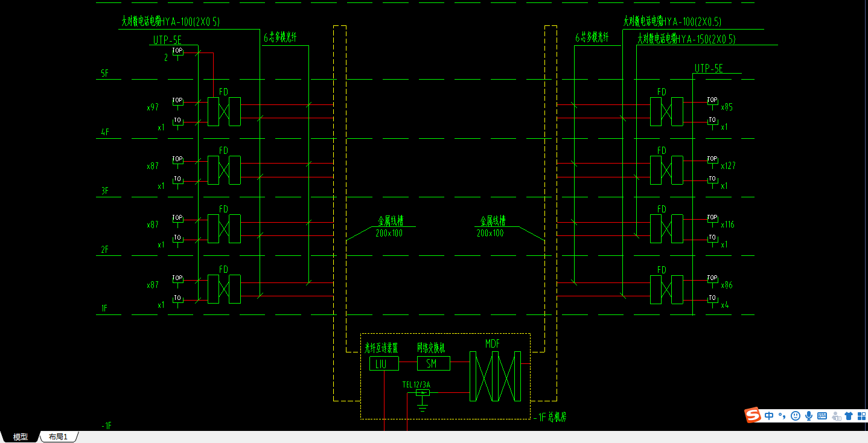The height and width of the screenshot is (443, 868).
Task: Open the Sogou toolbox grid icon
Action: (x=861, y=416)
